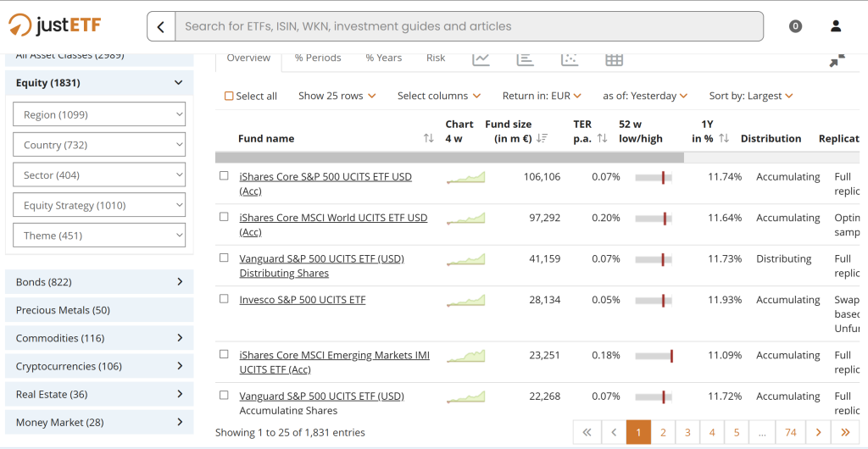
Task: Open iShares Core MSCI World UCITS ETF link
Action: point(333,225)
